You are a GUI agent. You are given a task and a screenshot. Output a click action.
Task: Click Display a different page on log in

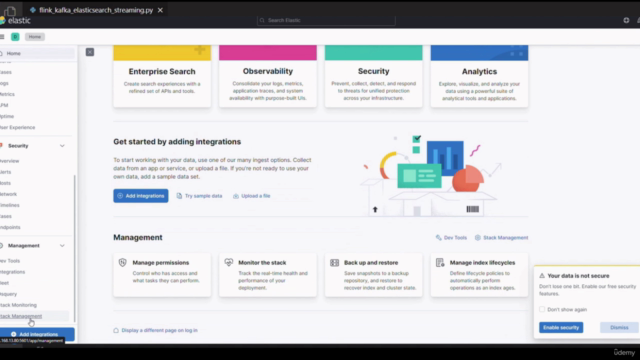(x=160, y=330)
